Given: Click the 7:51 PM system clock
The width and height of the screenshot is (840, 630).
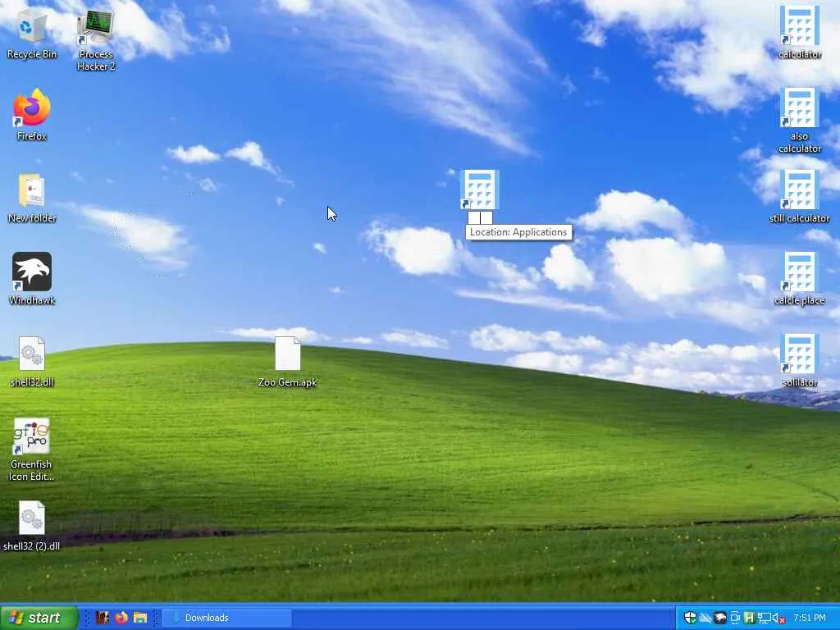Looking at the screenshot, I should (810, 618).
